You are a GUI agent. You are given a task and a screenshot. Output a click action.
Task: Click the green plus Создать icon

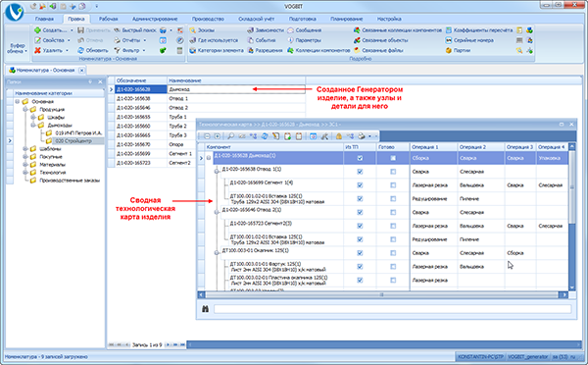pos(37,30)
